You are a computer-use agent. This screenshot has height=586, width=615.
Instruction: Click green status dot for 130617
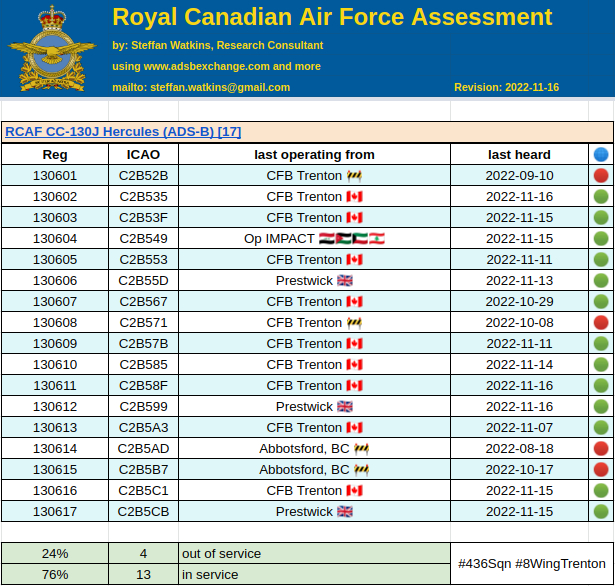click(x=601, y=511)
